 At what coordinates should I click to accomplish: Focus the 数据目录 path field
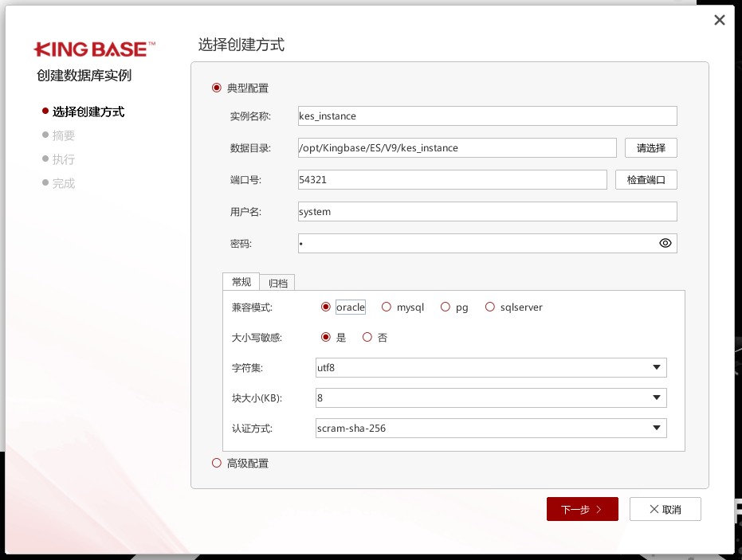tap(457, 147)
